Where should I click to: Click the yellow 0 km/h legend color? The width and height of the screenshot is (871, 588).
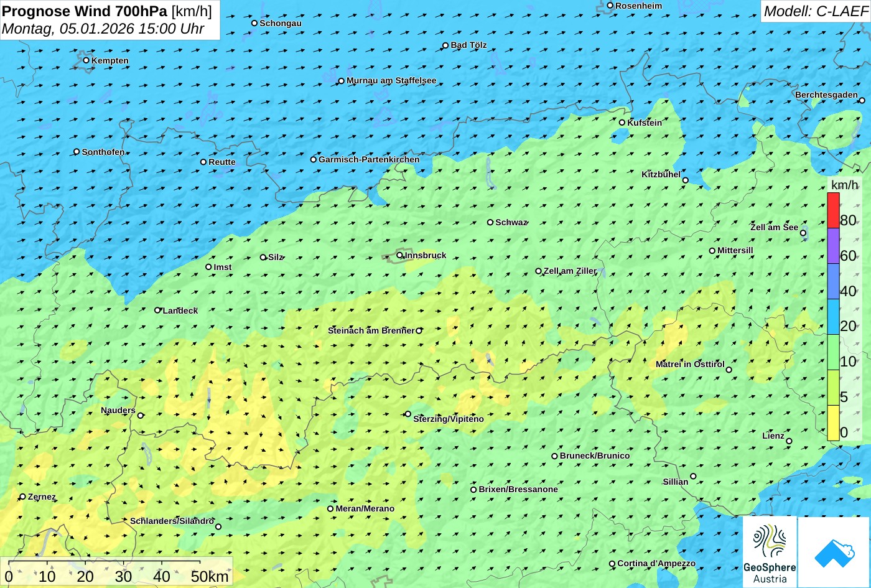point(833,423)
